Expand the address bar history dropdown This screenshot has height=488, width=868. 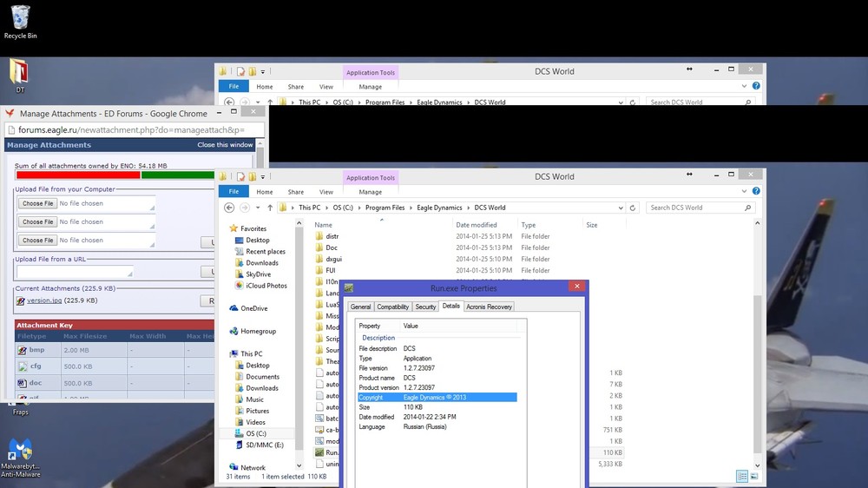[x=621, y=208]
